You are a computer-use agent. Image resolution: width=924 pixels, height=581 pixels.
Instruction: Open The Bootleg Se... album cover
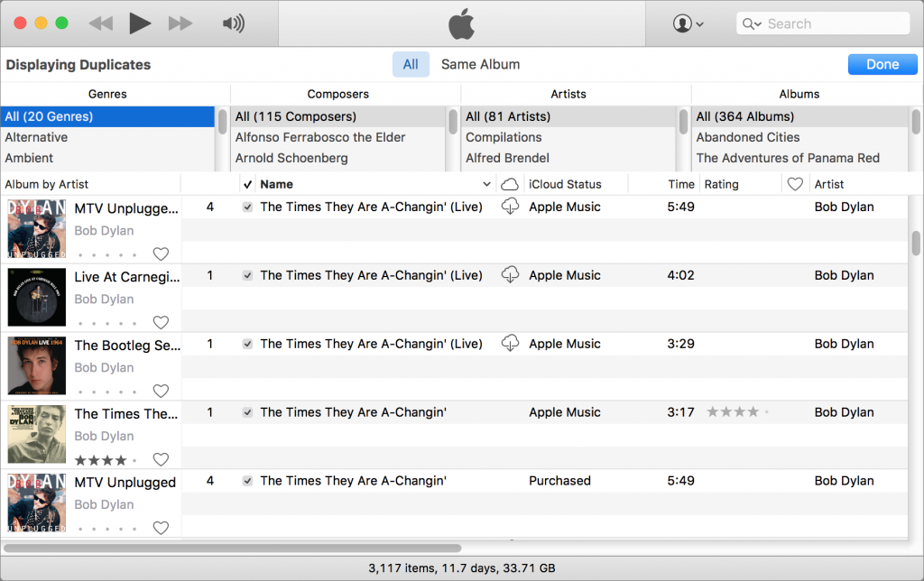point(36,365)
